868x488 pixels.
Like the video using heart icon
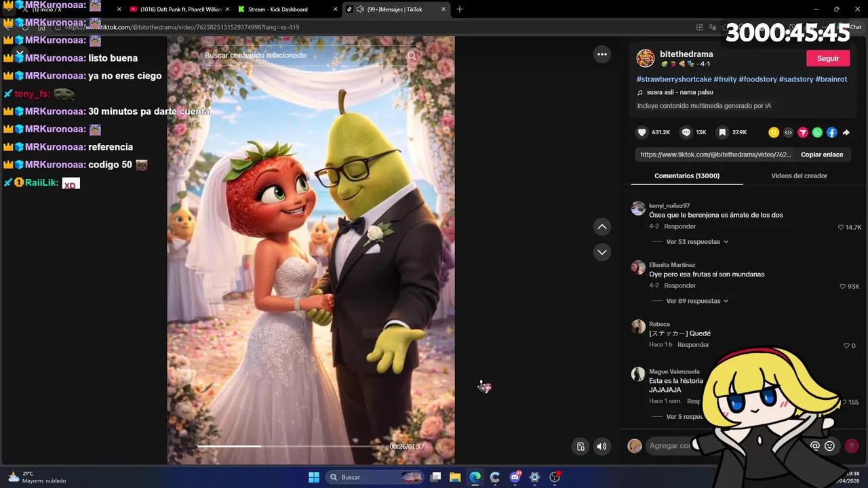pyautogui.click(x=642, y=132)
